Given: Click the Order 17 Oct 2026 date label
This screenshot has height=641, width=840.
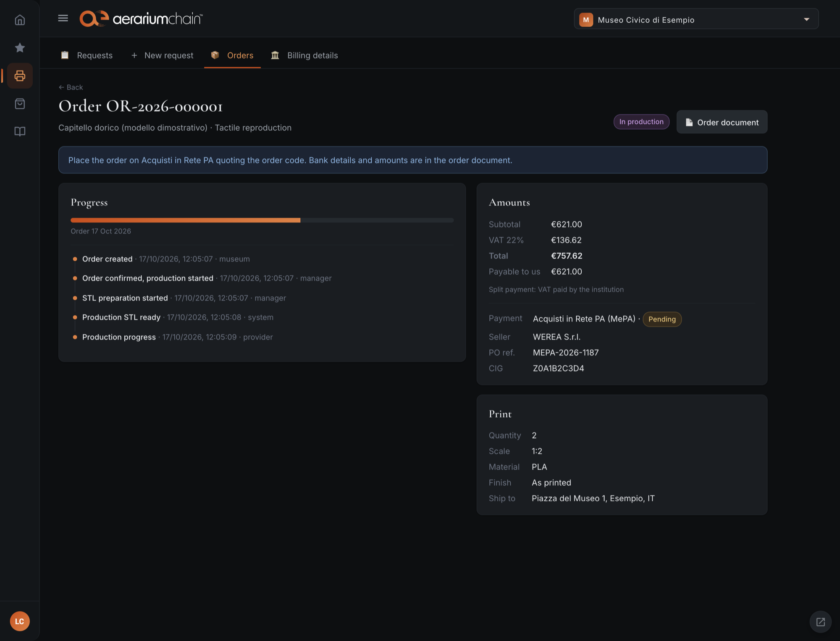Looking at the screenshot, I should (x=101, y=231).
